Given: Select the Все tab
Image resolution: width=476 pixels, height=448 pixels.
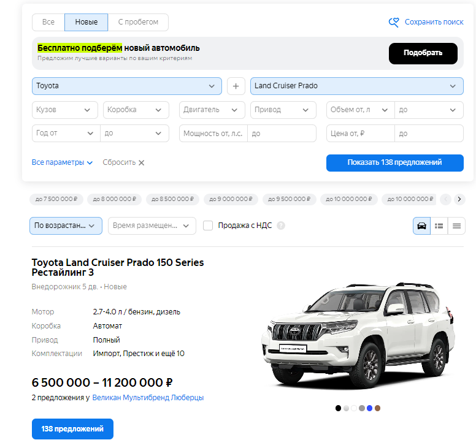Looking at the screenshot, I should pyautogui.click(x=48, y=22).
